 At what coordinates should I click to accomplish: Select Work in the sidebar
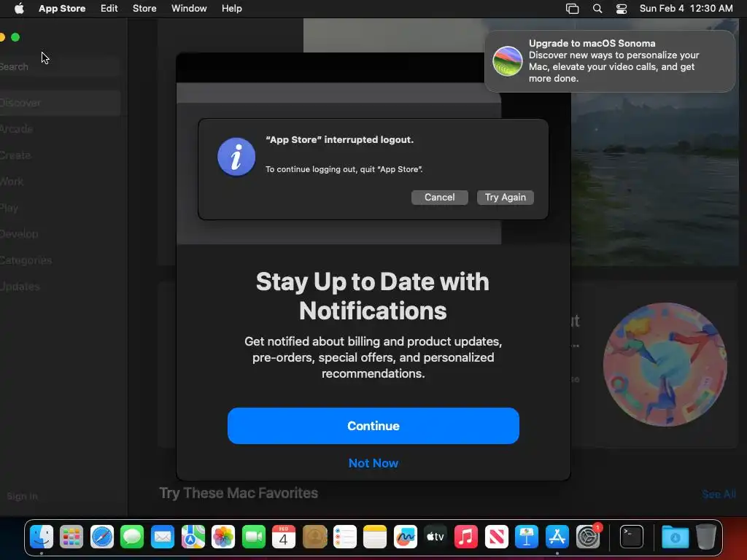tap(60, 182)
